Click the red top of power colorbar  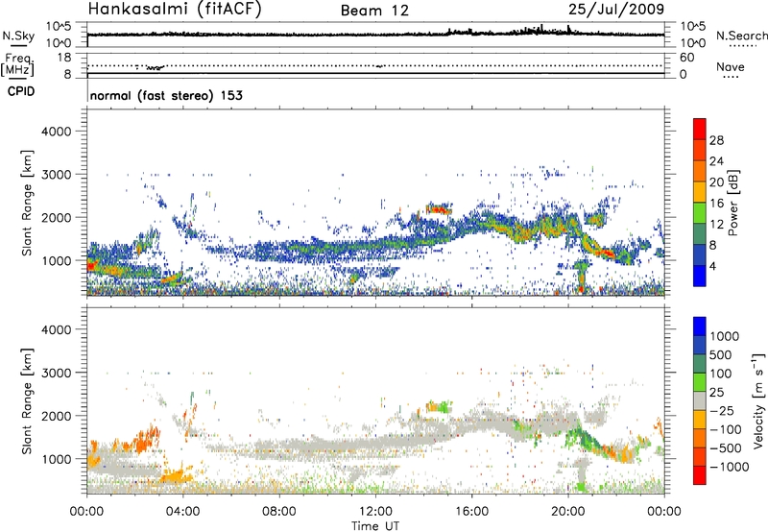click(700, 129)
